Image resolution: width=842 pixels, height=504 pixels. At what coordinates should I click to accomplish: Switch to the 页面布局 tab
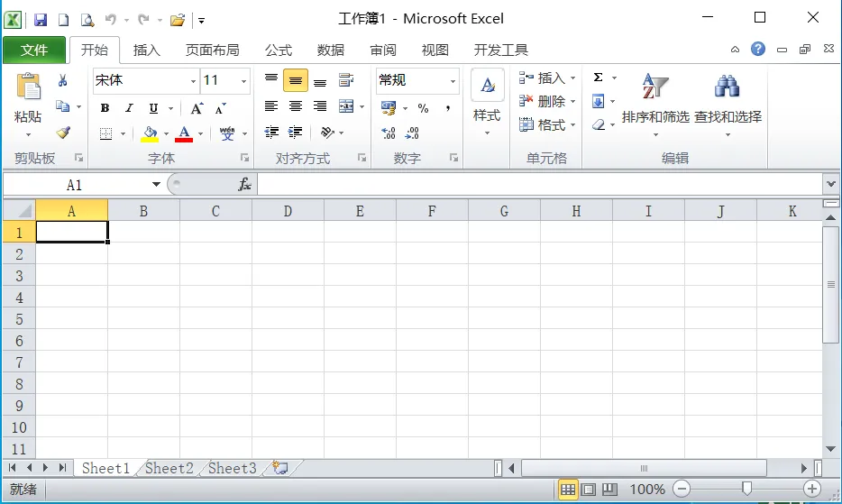tap(212, 50)
